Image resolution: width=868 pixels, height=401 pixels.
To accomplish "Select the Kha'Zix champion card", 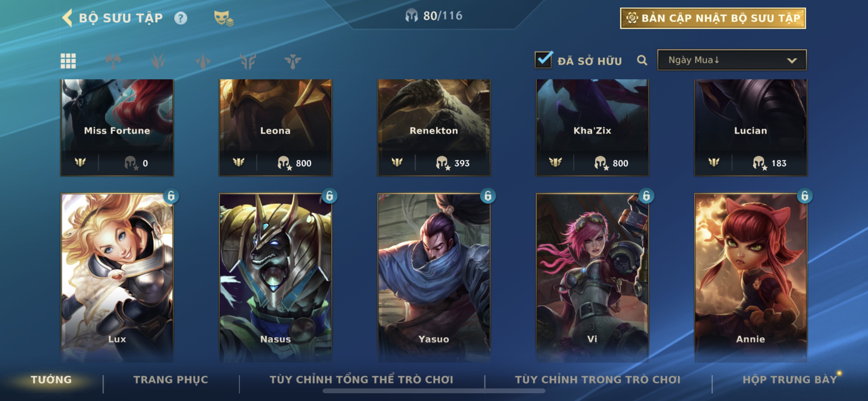I will pyautogui.click(x=592, y=128).
